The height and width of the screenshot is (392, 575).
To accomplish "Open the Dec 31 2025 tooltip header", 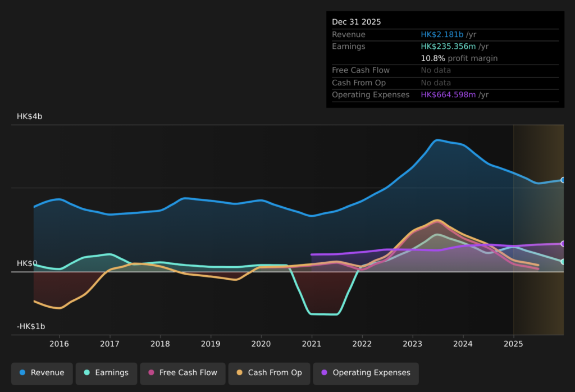I will 355,21.
